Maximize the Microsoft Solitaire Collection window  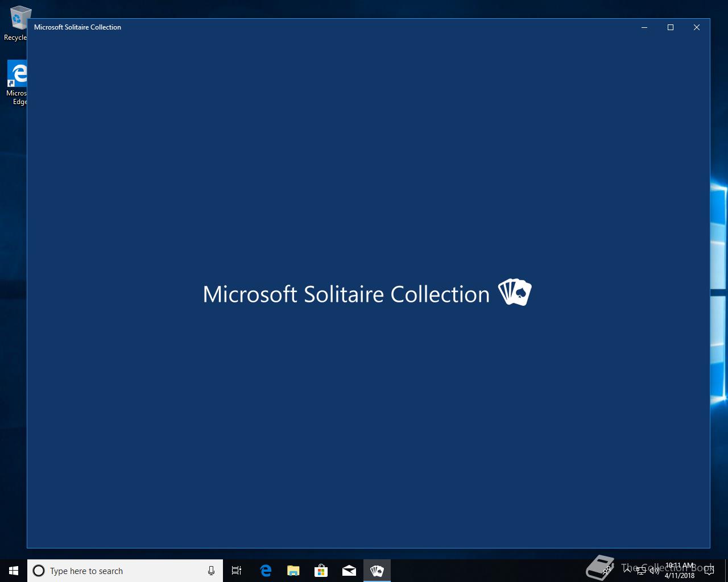[x=671, y=27]
